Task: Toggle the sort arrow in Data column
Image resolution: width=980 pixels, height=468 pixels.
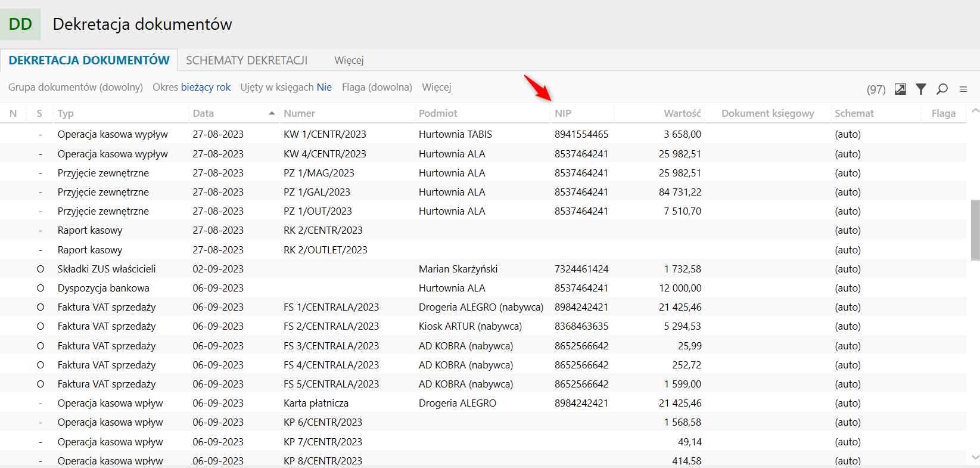Action: point(272,113)
